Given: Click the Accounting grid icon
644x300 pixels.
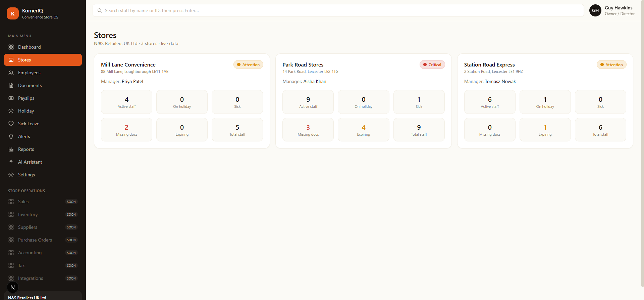Looking at the screenshot, I should (x=11, y=253).
